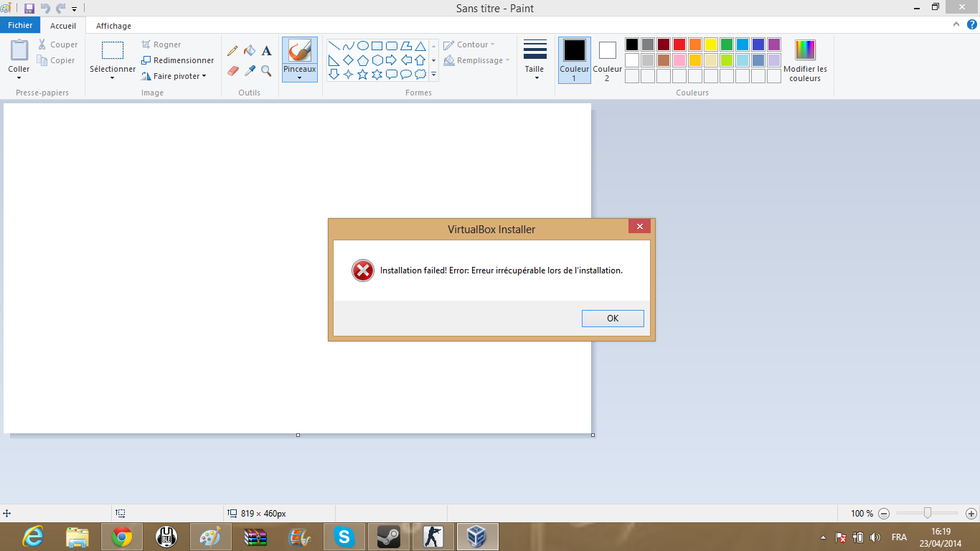Expand the shapes gallery list

pos(433,74)
